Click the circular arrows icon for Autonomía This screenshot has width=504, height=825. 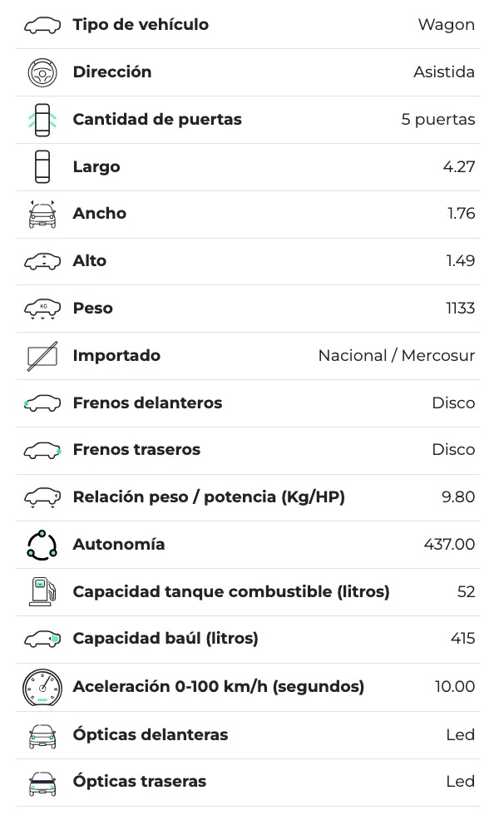point(42,545)
